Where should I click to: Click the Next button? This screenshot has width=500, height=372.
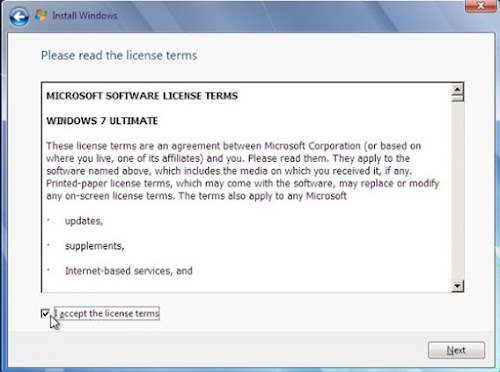tap(456, 350)
